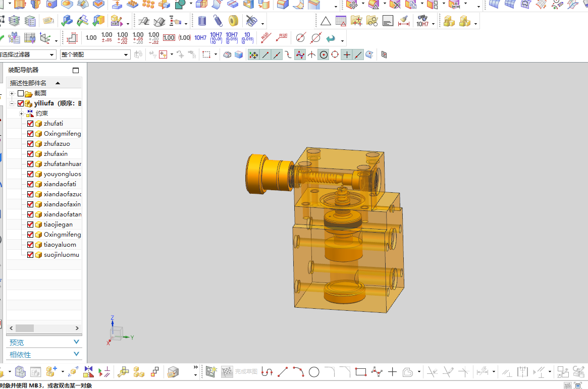
Task: Collapse the yiliufa assembly node
Action: click(x=12, y=103)
